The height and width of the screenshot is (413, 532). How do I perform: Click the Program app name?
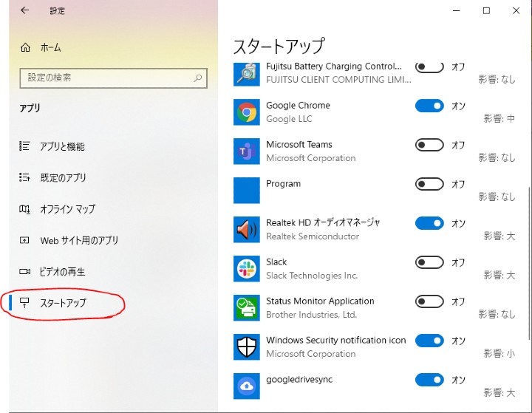[x=283, y=183]
